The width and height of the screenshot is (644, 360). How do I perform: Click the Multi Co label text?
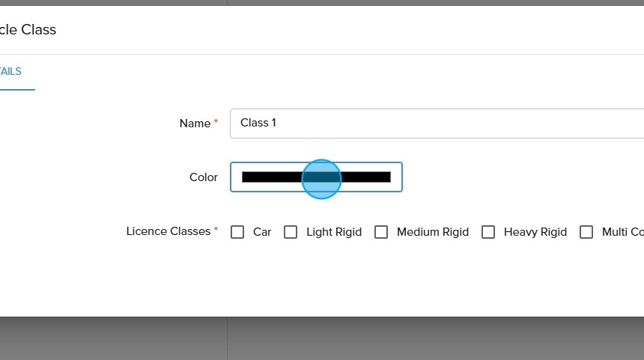[622, 232]
